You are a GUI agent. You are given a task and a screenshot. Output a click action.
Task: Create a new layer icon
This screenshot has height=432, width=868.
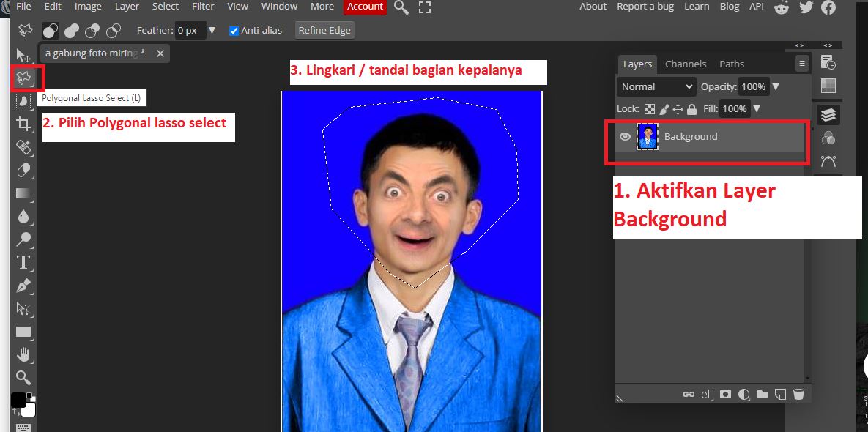[x=781, y=395]
